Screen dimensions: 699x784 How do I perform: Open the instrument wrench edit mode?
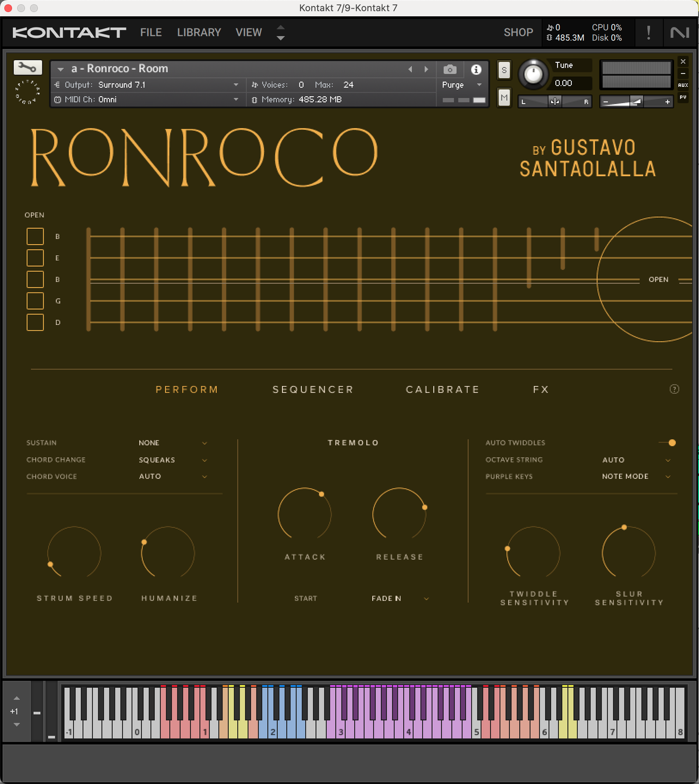(27, 68)
